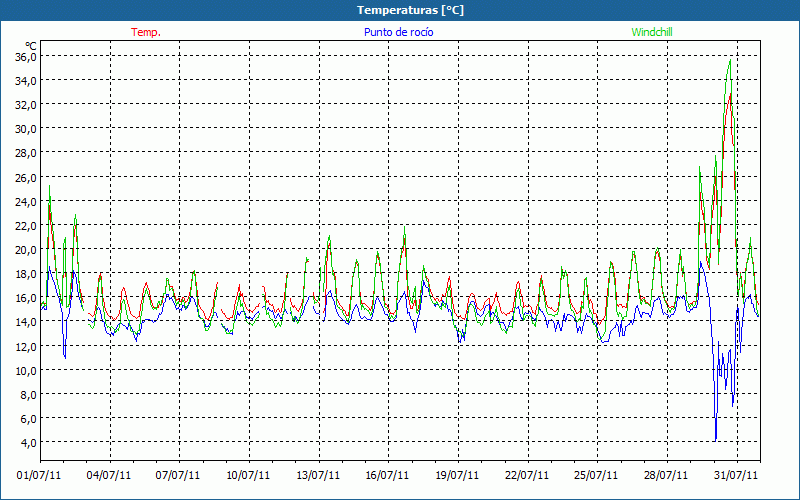Click the 10,0 y-axis label
The height and width of the screenshot is (500, 800).
[x=25, y=370]
